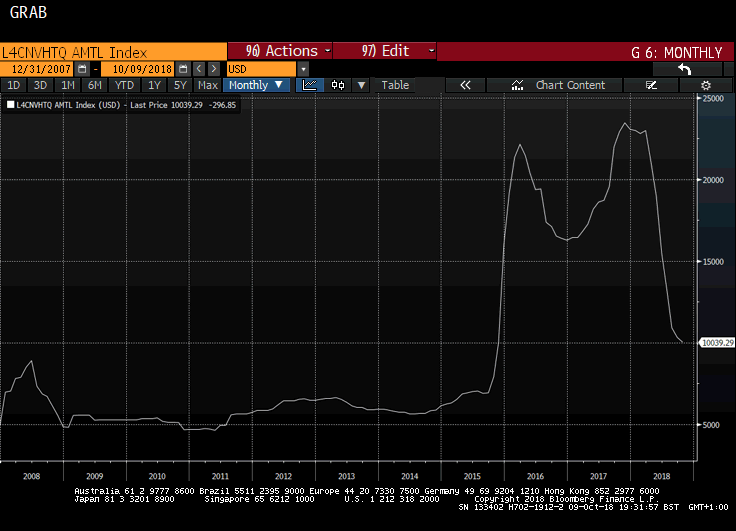Switch to the 5Y time range
736x531 pixels.
click(180, 85)
